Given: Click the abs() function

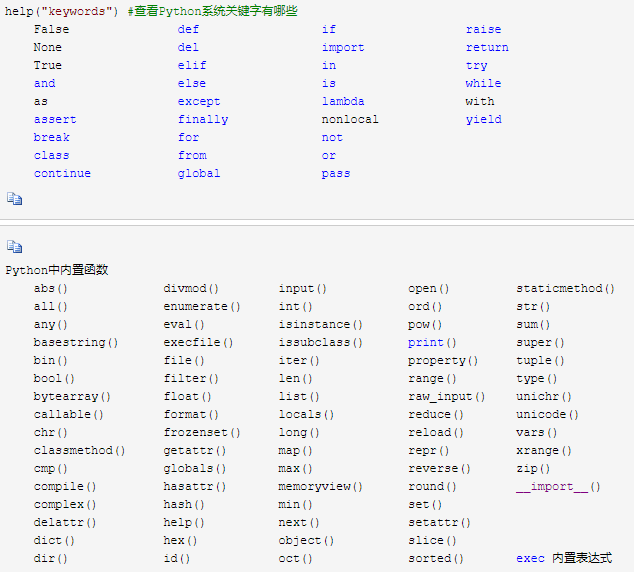Looking at the screenshot, I should (51, 288).
